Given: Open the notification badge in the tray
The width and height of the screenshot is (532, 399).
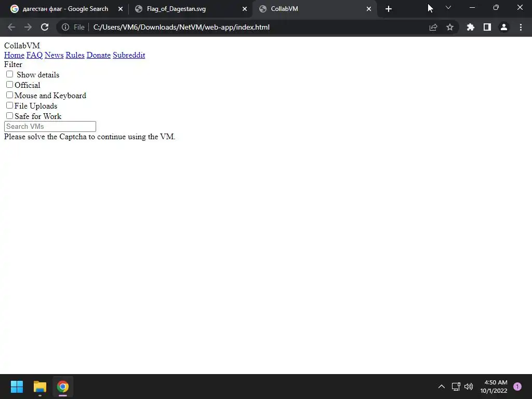Looking at the screenshot, I should [x=517, y=387].
